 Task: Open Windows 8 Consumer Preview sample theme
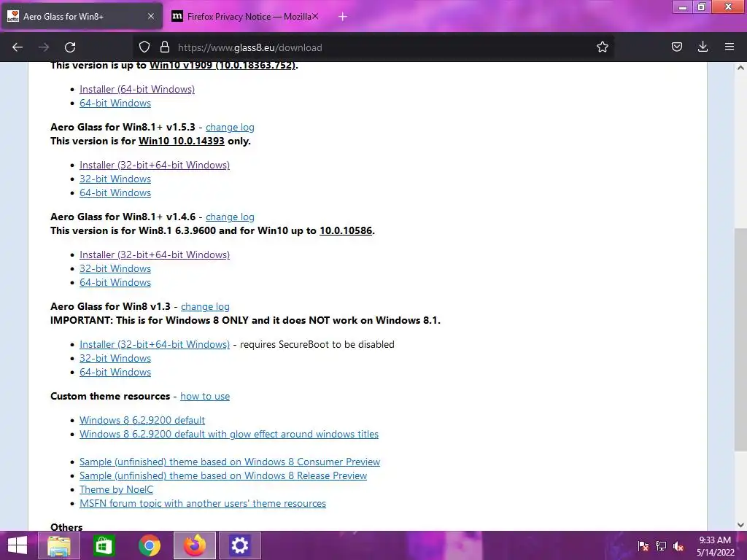(230, 462)
